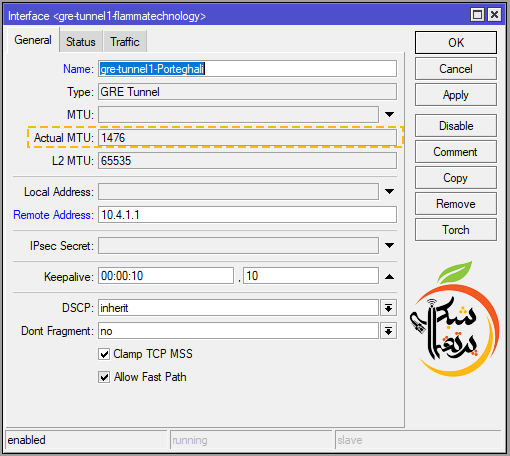This screenshot has height=456, width=510.
Task: Switch to the Traffic tab
Action: (x=125, y=42)
